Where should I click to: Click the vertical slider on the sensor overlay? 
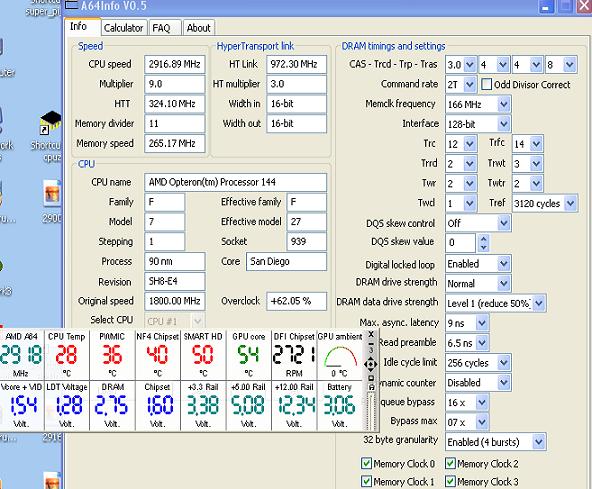(372, 411)
